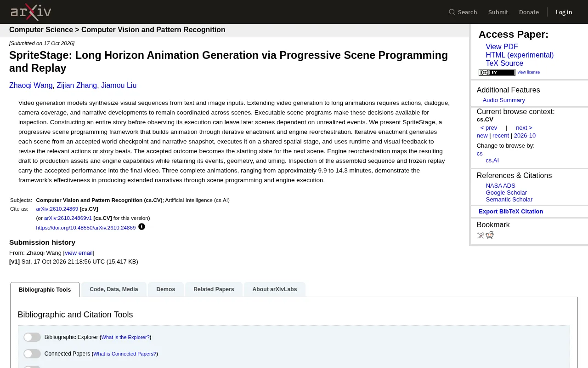
Task: Go to previous paper with prev link
Action: pos(489,128)
